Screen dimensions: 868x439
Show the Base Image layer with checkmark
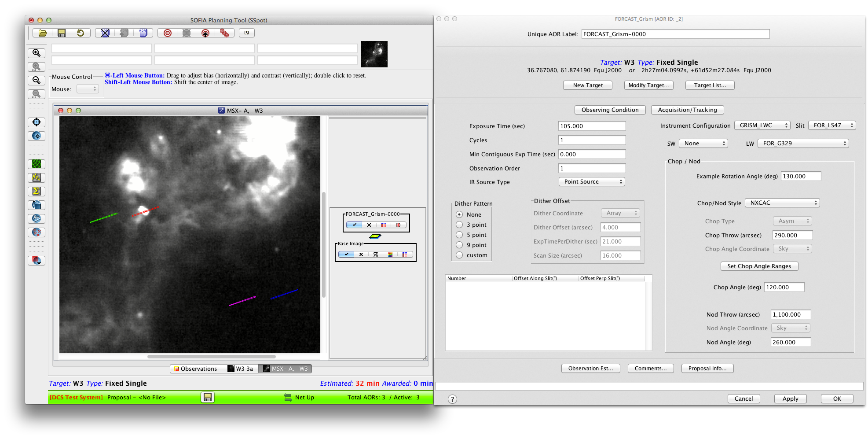pyautogui.click(x=346, y=255)
